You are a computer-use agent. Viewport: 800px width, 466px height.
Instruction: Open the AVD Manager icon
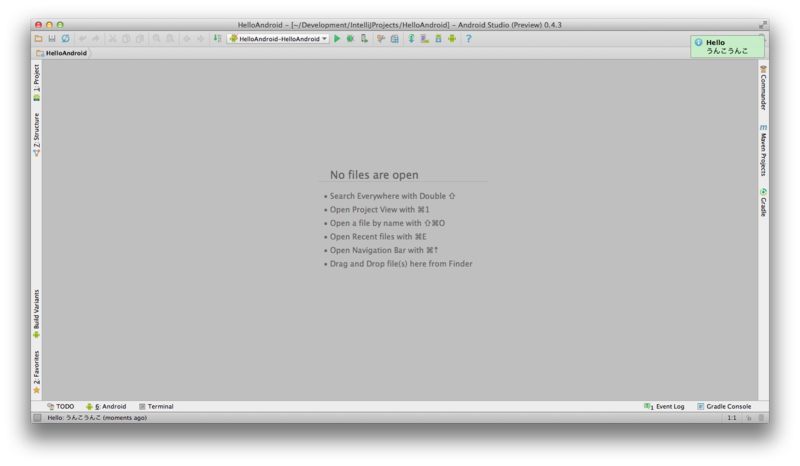pyautogui.click(x=424, y=39)
